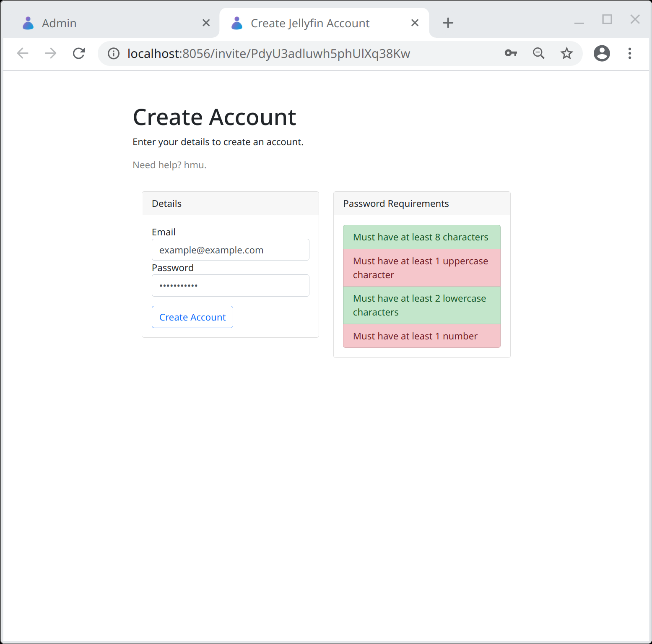Click the zoom magnifier icon
This screenshot has width=652, height=644.
[x=538, y=53]
